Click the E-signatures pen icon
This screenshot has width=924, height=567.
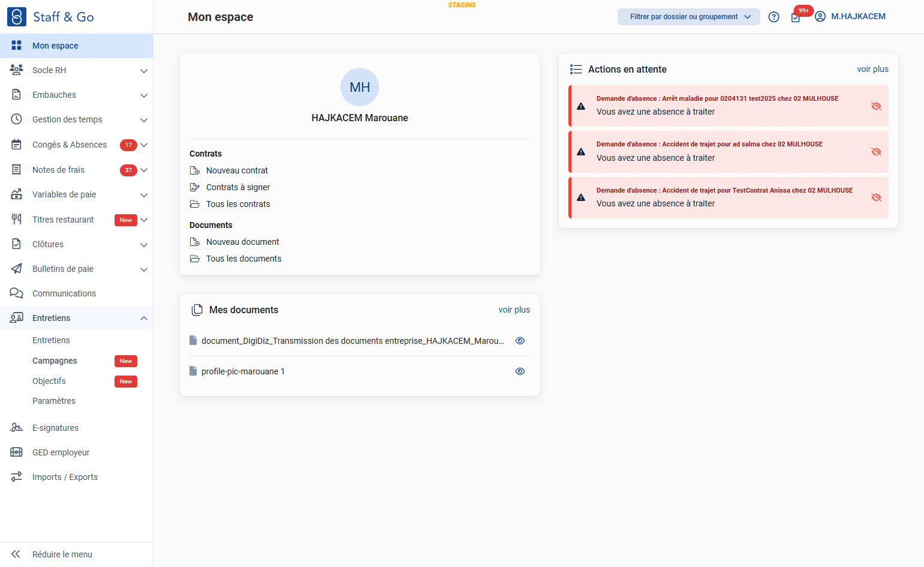pos(16,428)
